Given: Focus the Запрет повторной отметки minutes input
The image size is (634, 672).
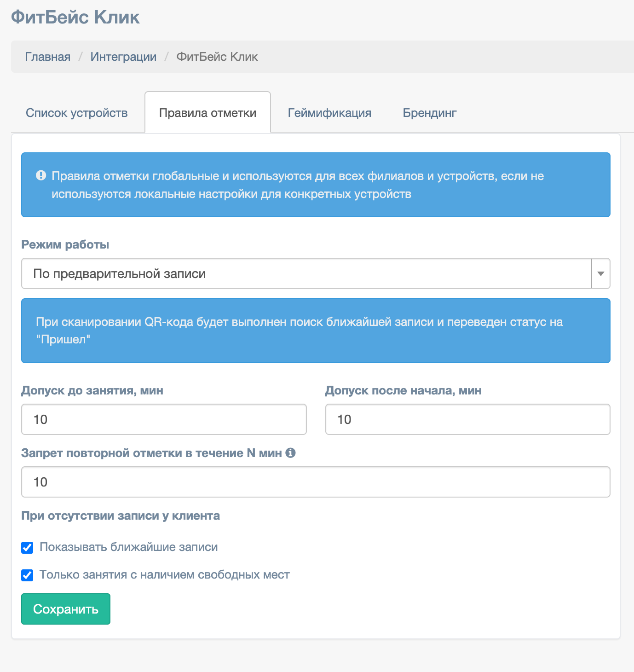Looking at the screenshot, I should (x=316, y=482).
